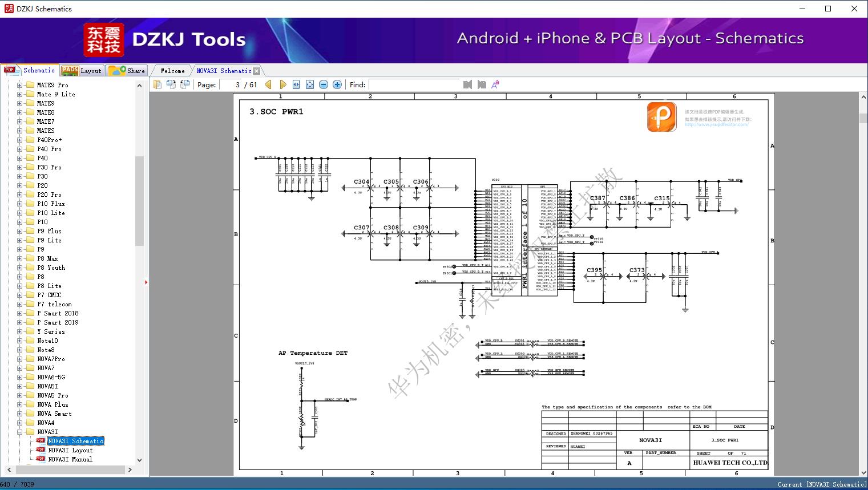Select the NOVA5 Pro folder
The width and height of the screenshot is (868, 490).
[x=53, y=395]
